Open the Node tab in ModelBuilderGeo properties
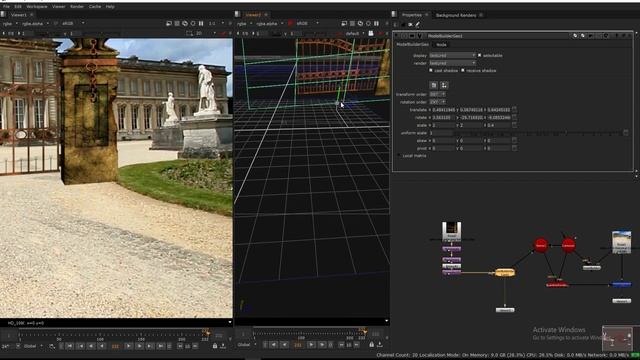The height and width of the screenshot is (360, 640). coord(441,44)
